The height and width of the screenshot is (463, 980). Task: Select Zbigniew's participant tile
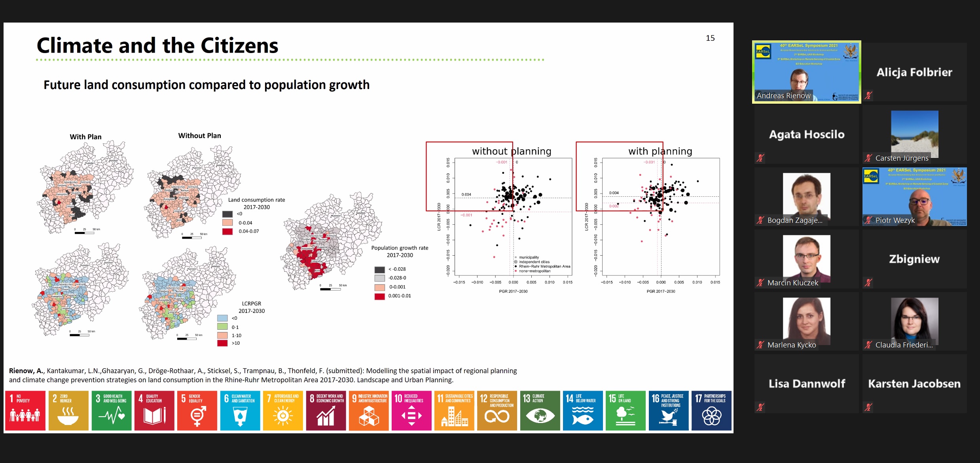tap(914, 259)
